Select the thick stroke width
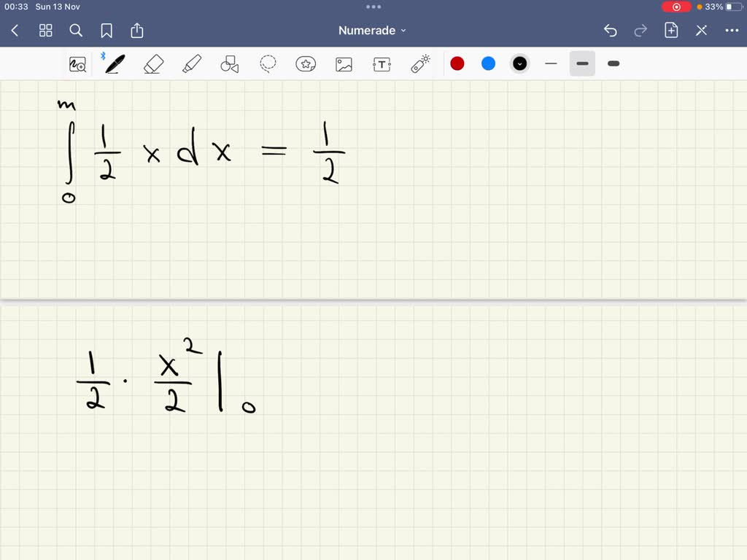This screenshot has height=560, width=747. pos(614,63)
